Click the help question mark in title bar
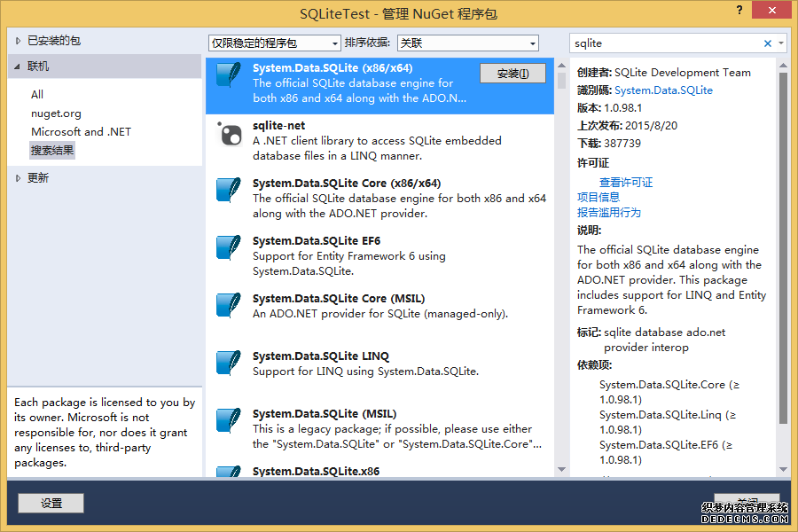This screenshot has width=798, height=532. click(x=739, y=10)
